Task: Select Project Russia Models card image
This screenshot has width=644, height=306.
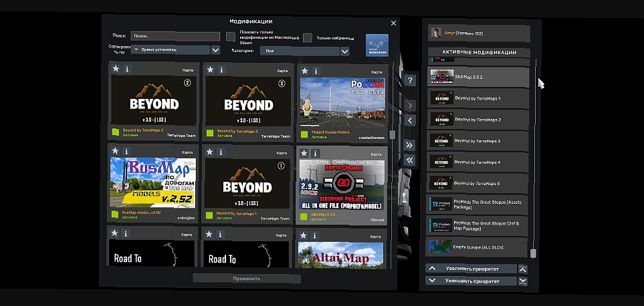Action: (342, 102)
